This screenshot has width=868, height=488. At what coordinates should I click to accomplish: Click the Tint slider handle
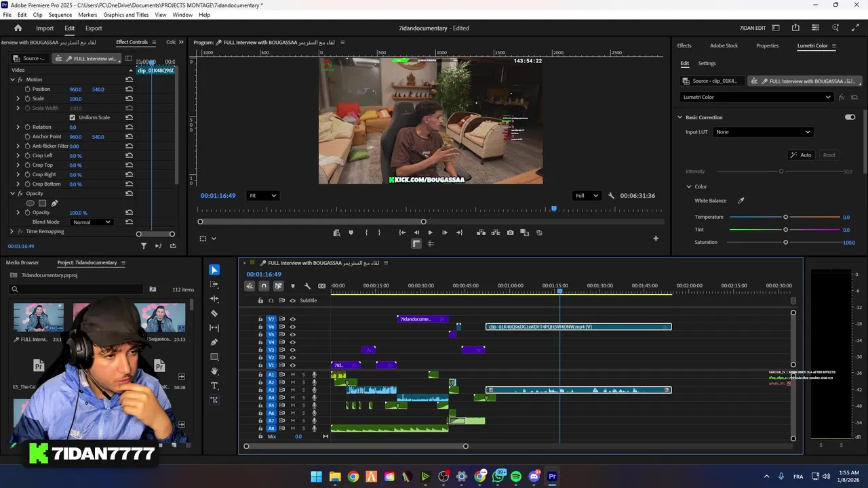pyautogui.click(x=786, y=230)
